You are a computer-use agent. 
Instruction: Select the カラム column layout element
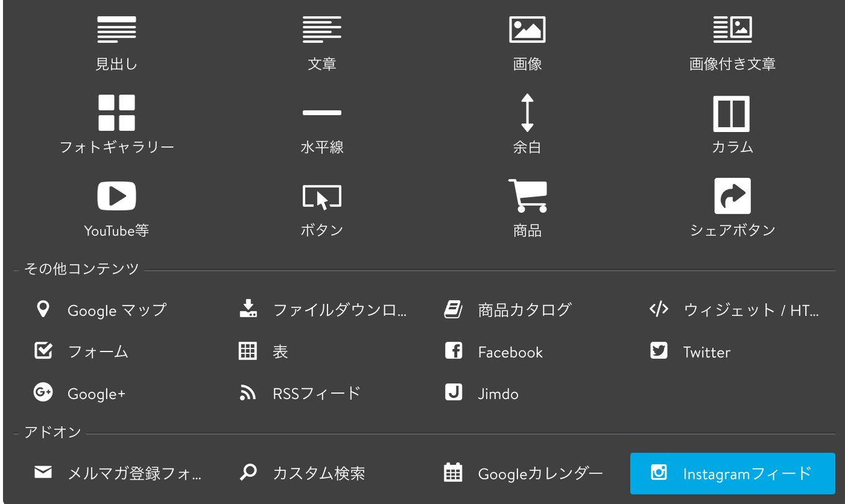(732, 124)
